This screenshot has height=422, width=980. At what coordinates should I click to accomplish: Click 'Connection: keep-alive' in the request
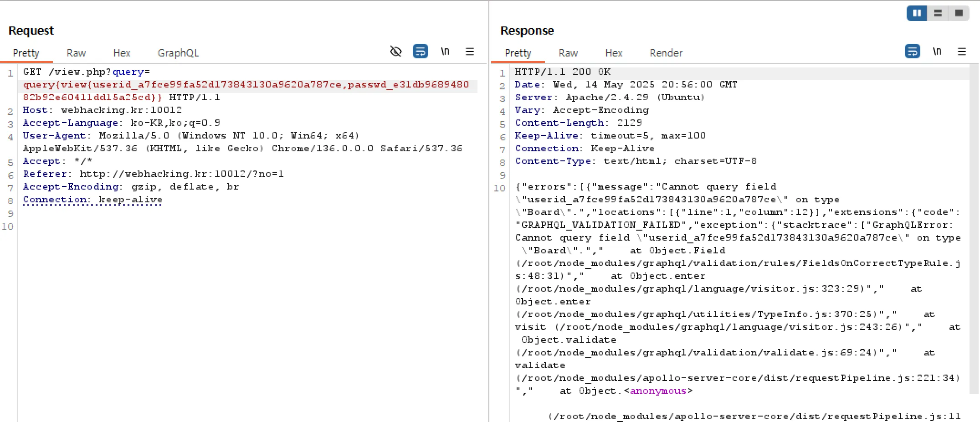[x=92, y=199]
